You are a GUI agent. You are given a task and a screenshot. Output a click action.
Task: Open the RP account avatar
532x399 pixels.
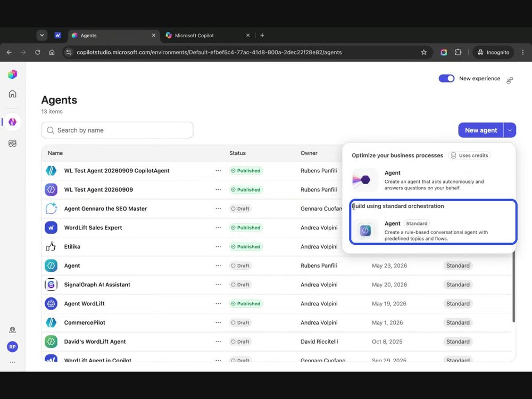coord(13,347)
